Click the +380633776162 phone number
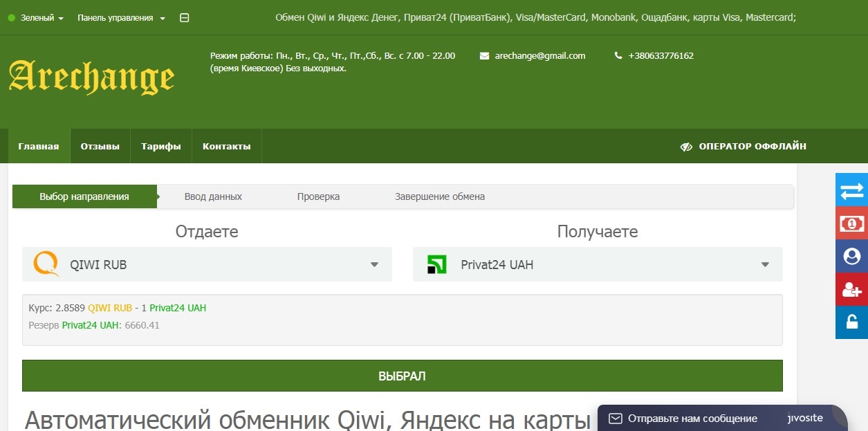The height and width of the screenshot is (431, 868). click(x=661, y=56)
